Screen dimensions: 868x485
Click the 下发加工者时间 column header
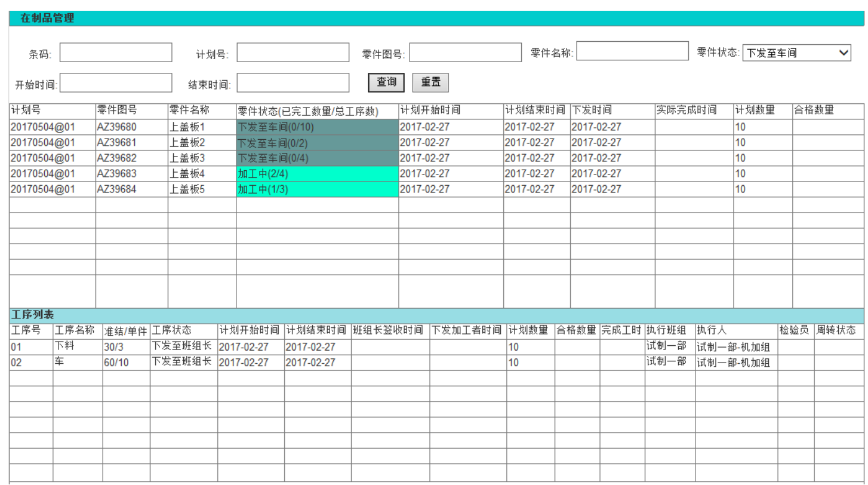[x=468, y=330]
